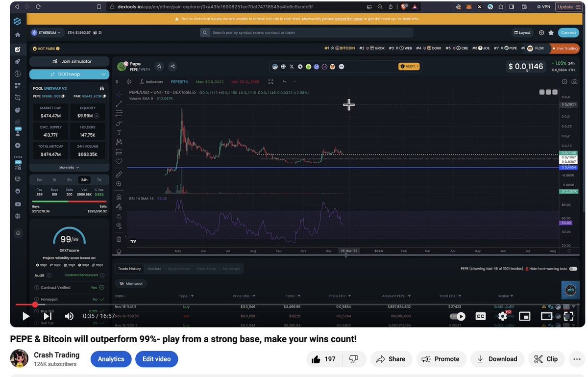Favorite the Pepe pair with star icon

pyautogui.click(x=159, y=66)
